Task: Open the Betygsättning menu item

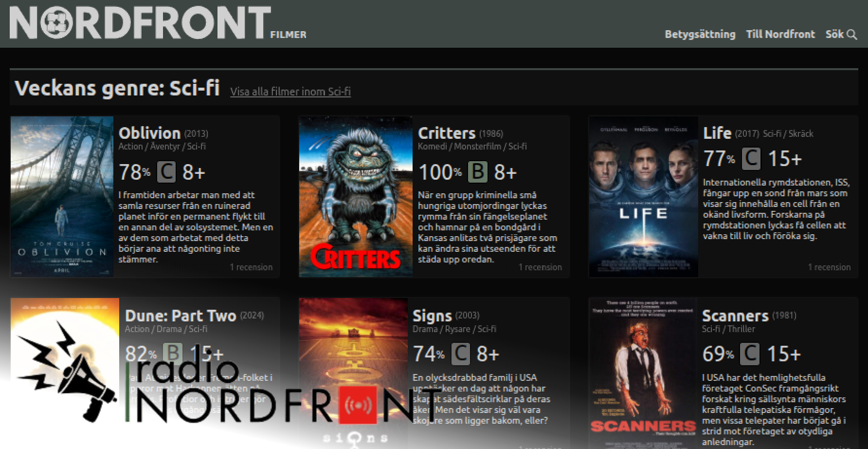Action: [x=700, y=35]
